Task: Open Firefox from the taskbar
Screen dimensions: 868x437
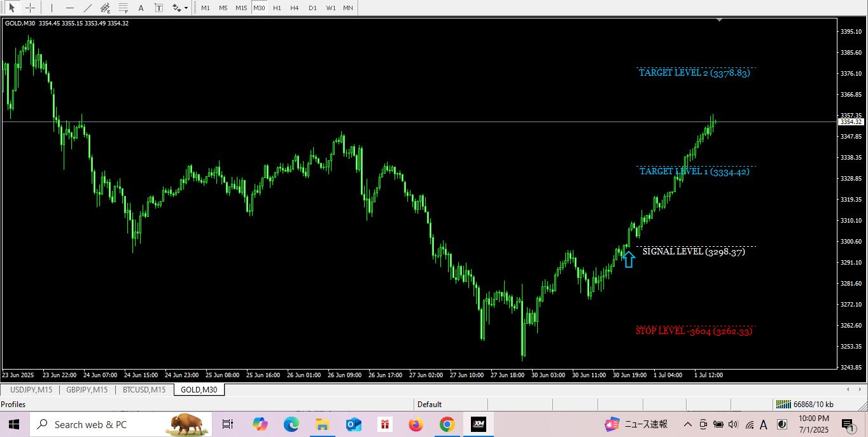Action: tap(416, 424)
